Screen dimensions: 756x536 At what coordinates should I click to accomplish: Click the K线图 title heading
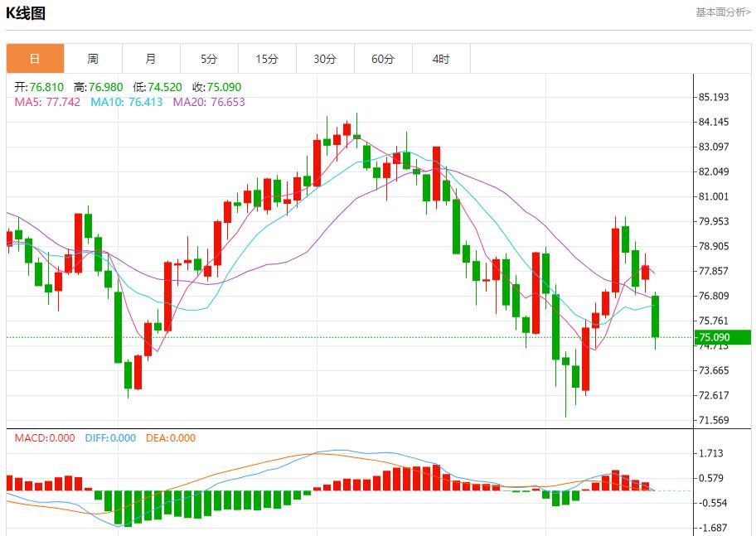click(x=26, y=13)
